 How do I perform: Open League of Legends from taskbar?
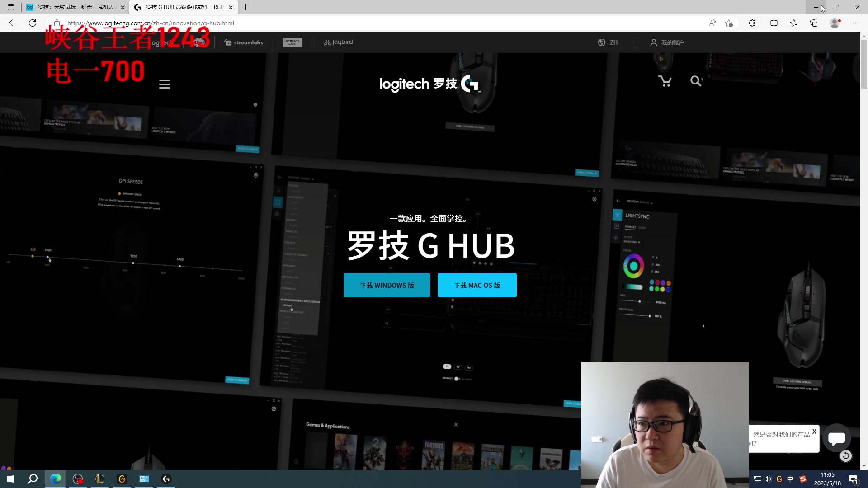100,479
